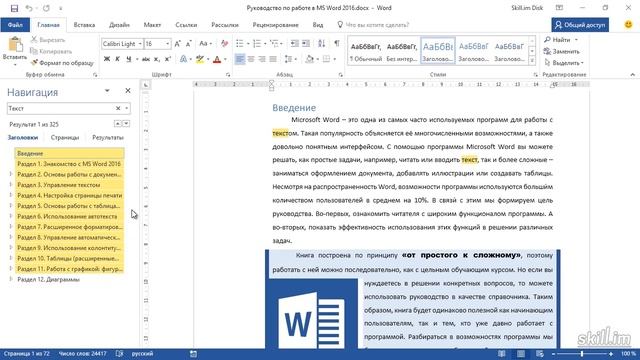Click the Undo arrow in the quick access toolbar

coord(29,8)
